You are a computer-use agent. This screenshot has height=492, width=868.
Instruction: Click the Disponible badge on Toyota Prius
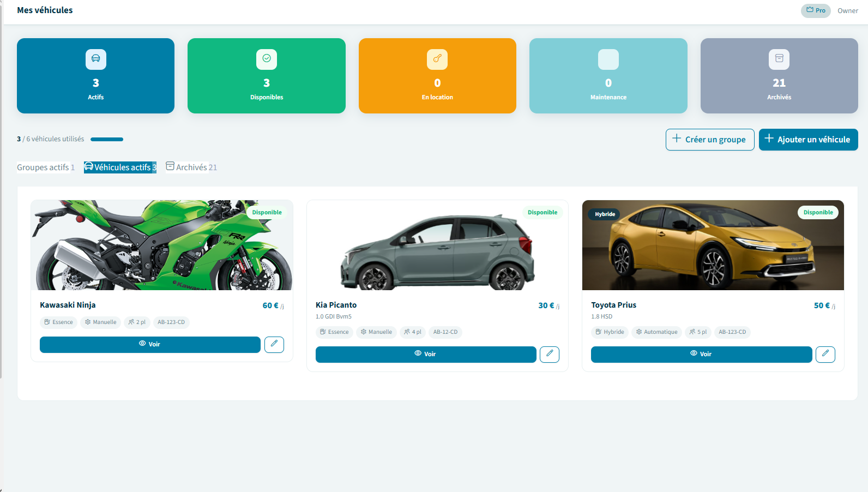tap(818, 212)
